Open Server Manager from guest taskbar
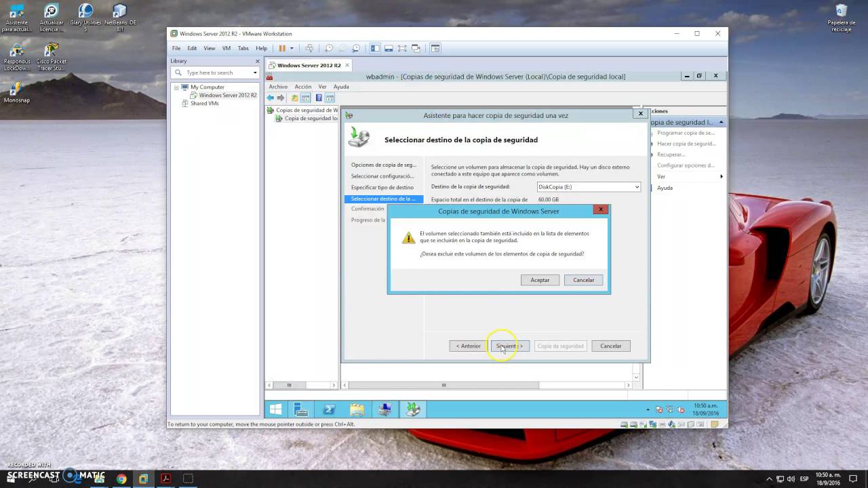The image size is (868, 488). point(301,409)
